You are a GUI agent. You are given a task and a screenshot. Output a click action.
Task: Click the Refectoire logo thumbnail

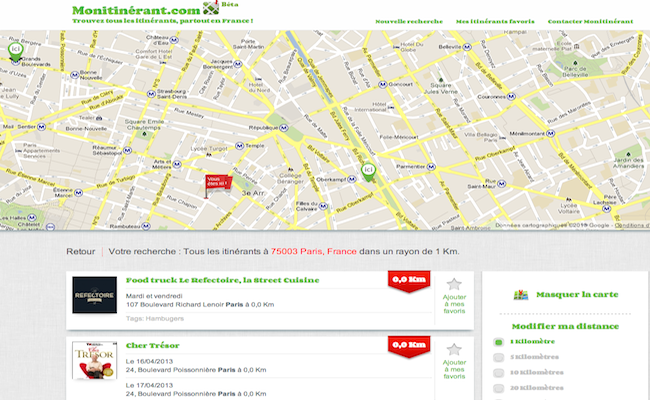(x=95, y=295)
